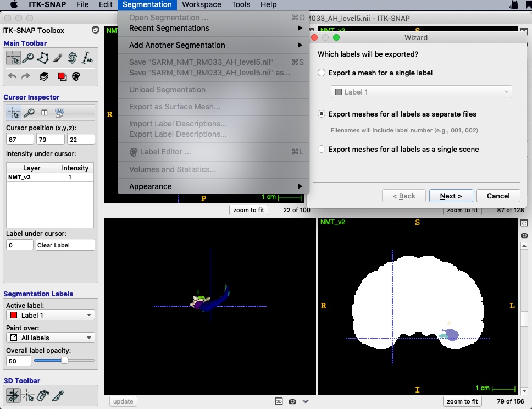Open the Layer Inspector stacked layers icon
532x409 pixels.
point(44,76)
